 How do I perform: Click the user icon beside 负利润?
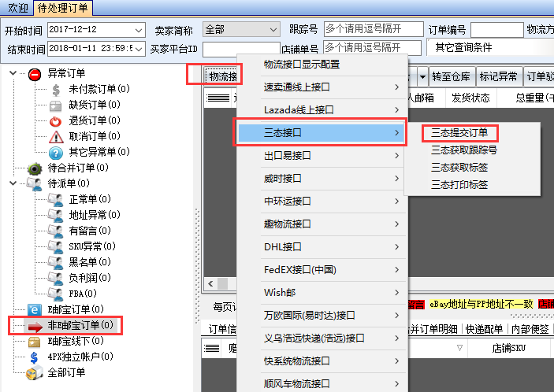(x=55, y=278)
